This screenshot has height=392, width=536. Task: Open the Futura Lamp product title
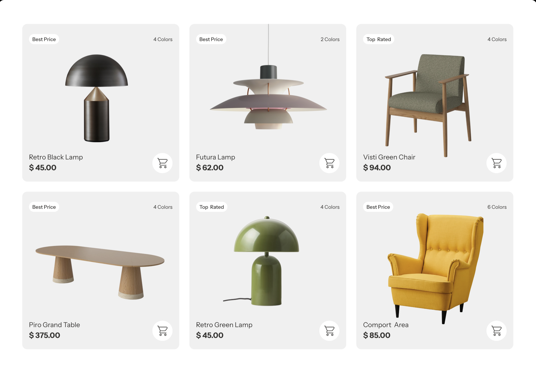point(216,157)
